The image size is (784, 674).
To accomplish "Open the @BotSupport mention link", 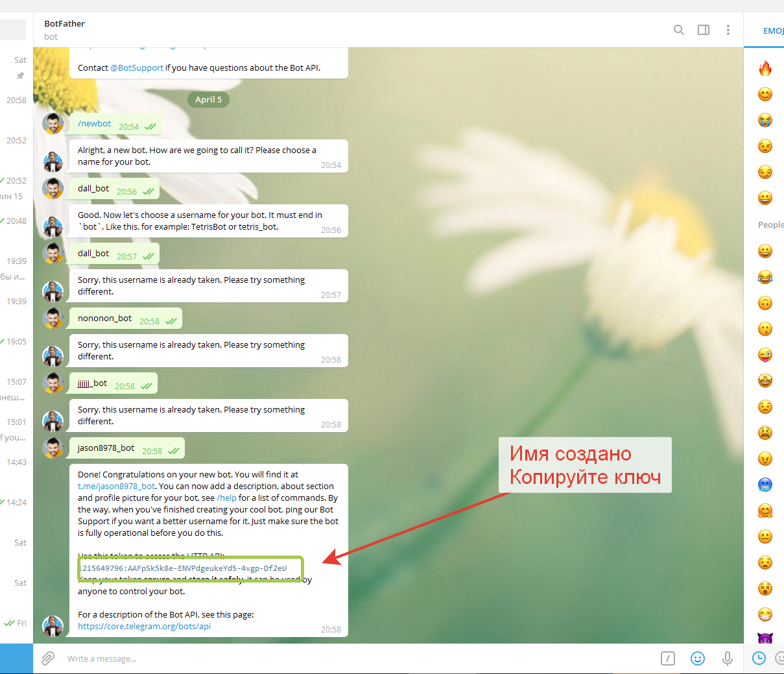I will 137,68.
